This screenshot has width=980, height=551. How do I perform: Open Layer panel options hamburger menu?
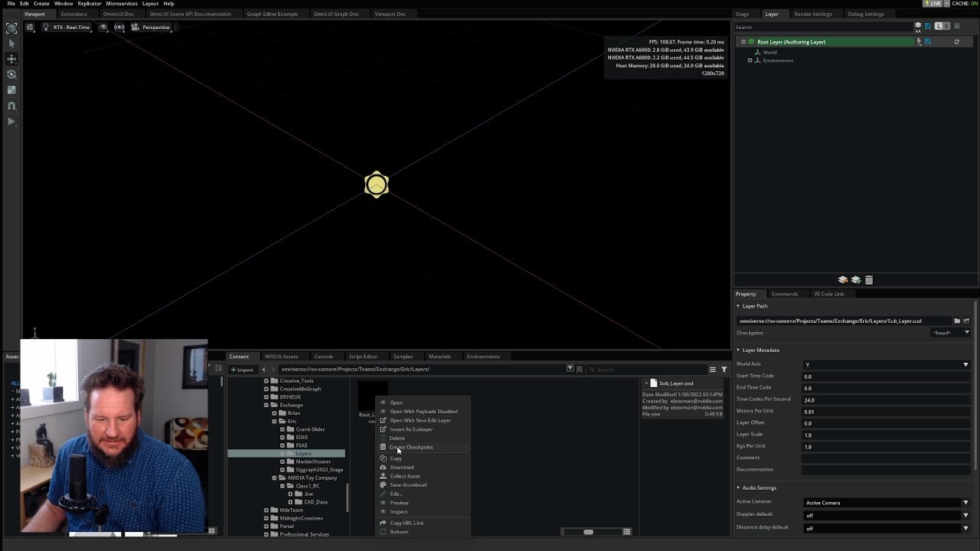[956, 27]
